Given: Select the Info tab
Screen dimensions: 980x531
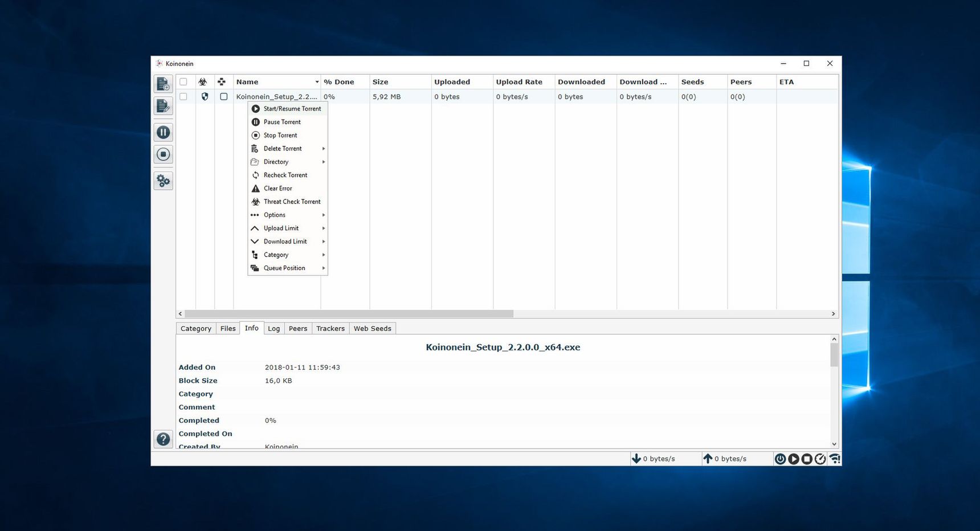Looking at the screenshot, I should (252, 328).
